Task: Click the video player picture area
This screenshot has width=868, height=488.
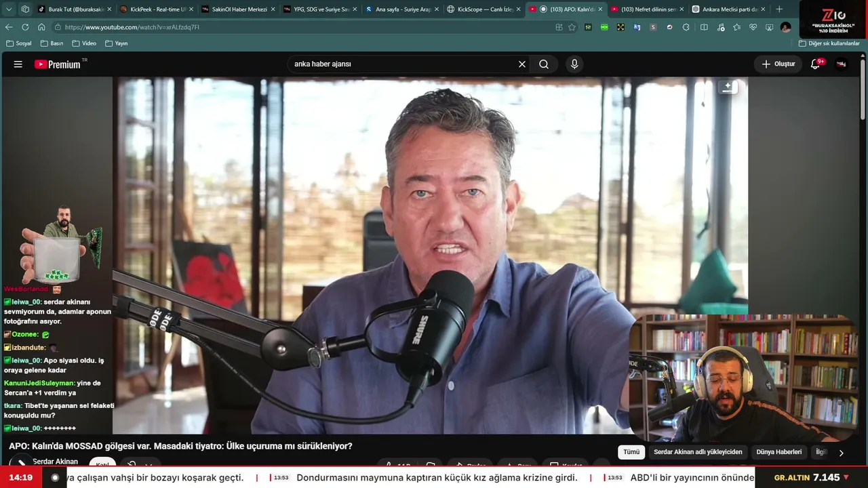Action: click(x=430, y=256)
